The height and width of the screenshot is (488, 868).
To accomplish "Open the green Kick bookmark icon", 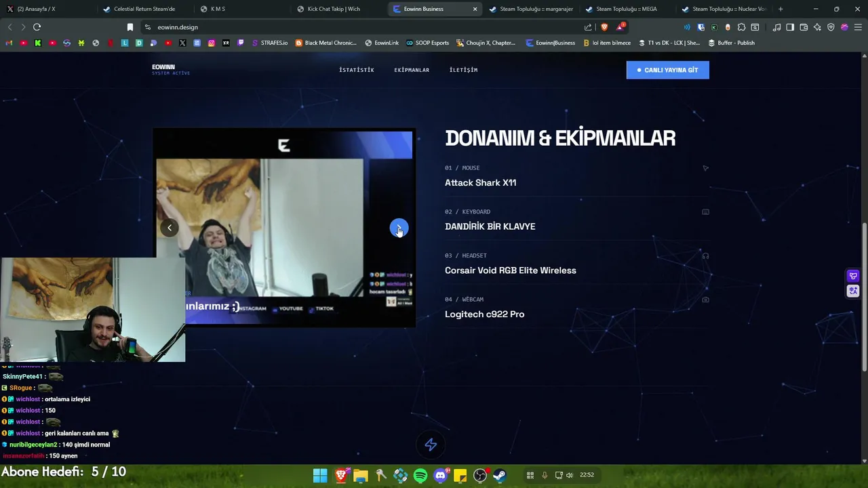I will click(x=38, y=43).
